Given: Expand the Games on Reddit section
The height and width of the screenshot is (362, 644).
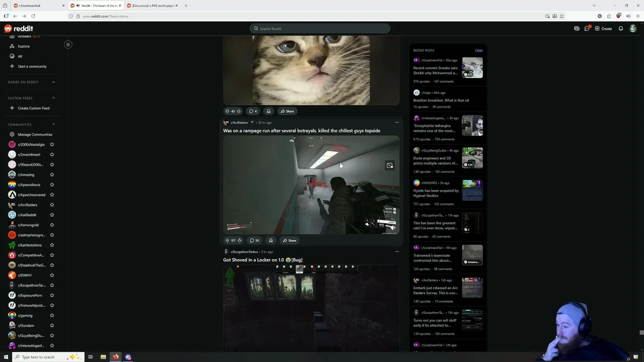Looking at the screenshot, I should tap(53, 82).
